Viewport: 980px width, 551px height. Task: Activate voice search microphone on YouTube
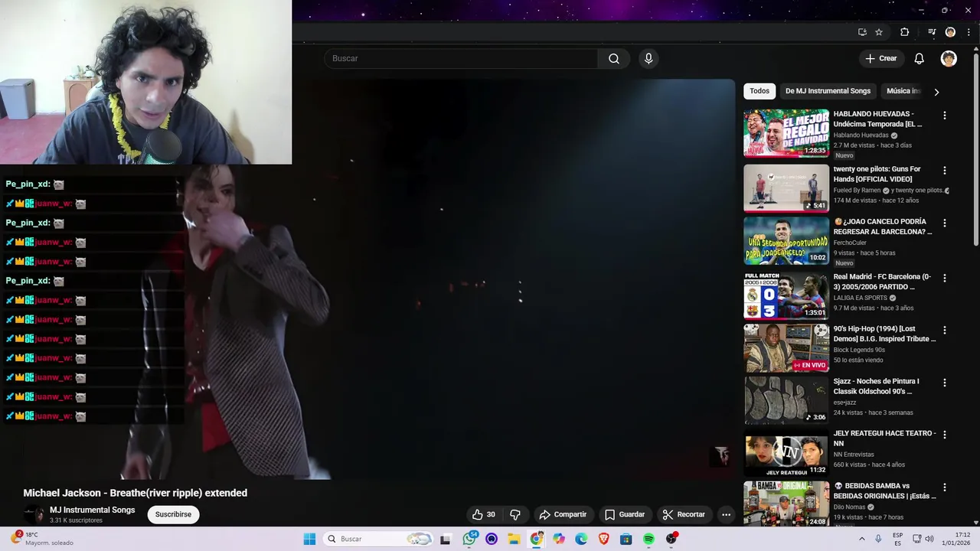pos(648,58)
